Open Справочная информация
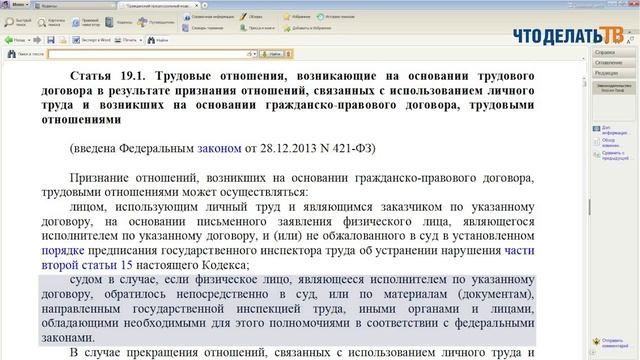 [208, 17]
